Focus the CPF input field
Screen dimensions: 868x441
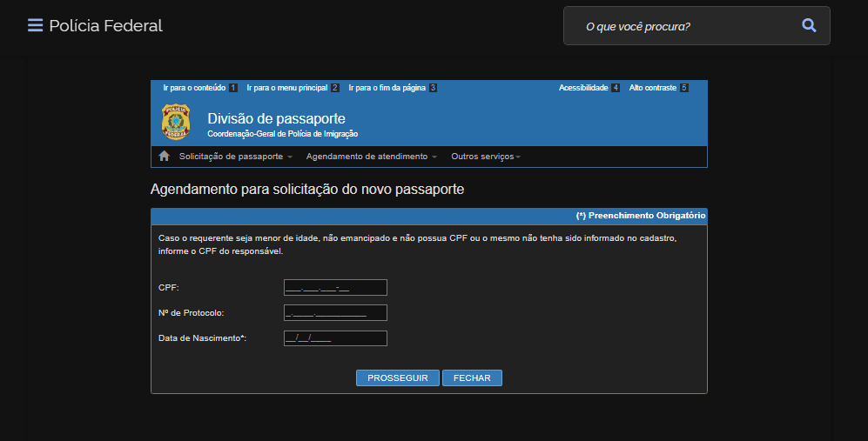pos(335,288)
